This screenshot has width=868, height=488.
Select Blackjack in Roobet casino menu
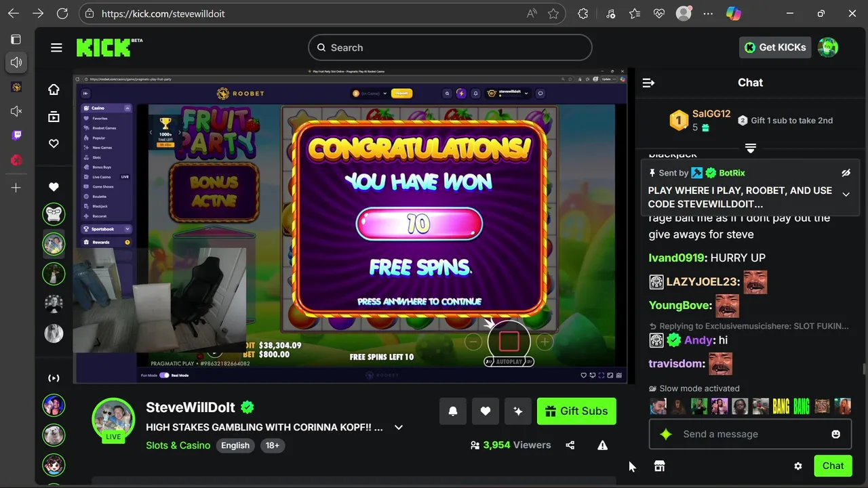click(100, 206)
